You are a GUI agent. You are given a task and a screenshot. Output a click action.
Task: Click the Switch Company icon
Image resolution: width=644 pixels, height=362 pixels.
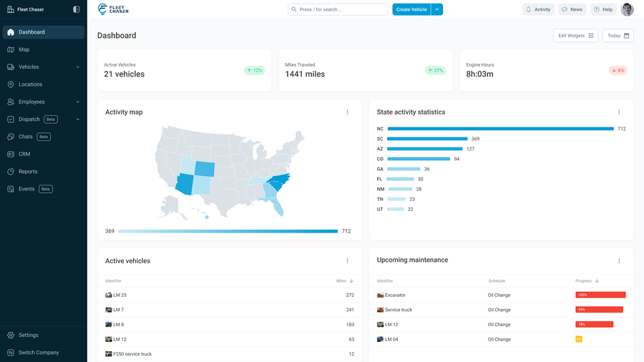(x=11, y=353)
